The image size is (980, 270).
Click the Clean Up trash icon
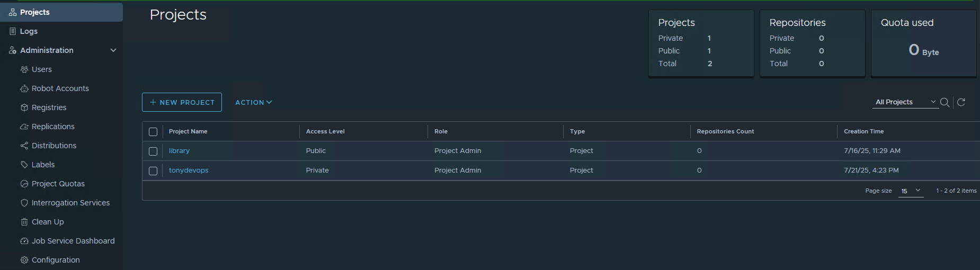24,222
